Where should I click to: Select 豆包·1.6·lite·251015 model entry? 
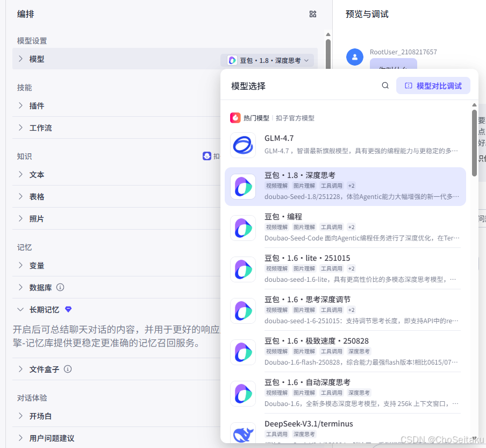[x=345, y=269]
